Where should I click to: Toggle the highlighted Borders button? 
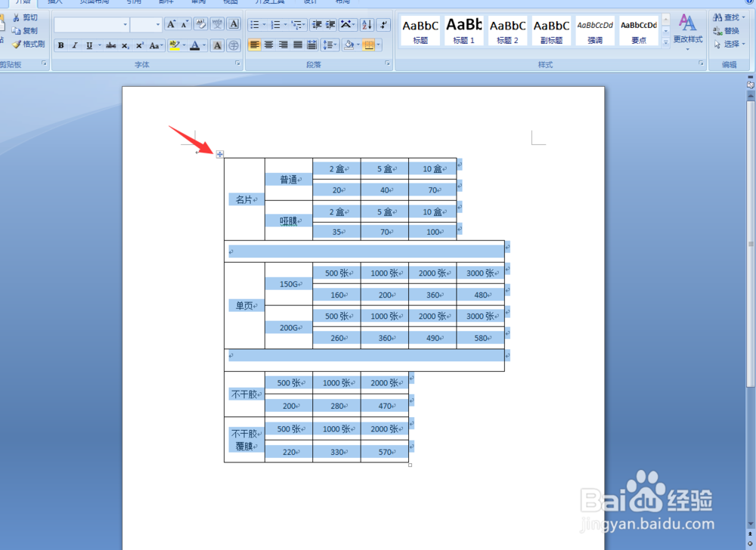(x=369, y=45)
